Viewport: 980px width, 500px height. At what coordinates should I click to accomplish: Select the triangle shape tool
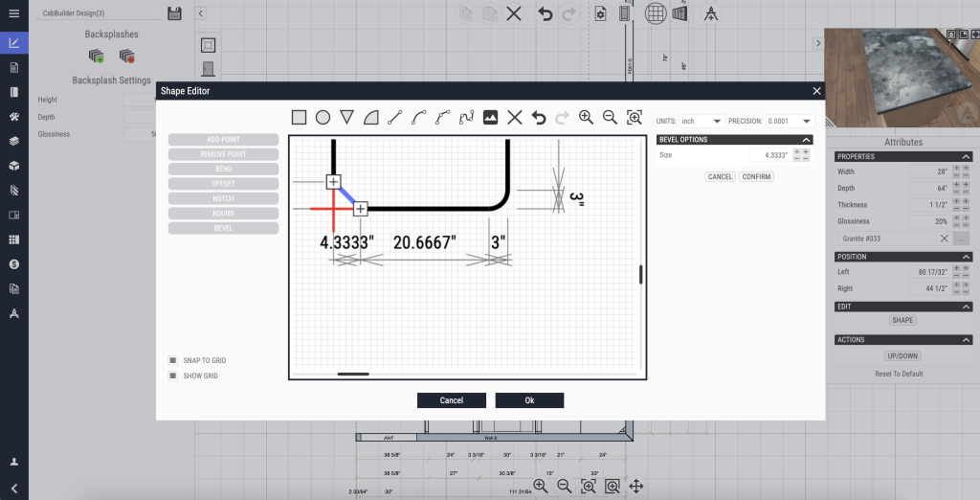[x=346, y=117]
